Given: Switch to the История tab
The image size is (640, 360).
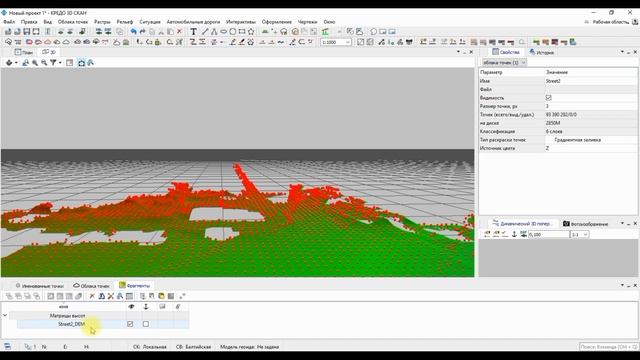Looking at the screenshot, I should pyautogui.click(x=541, y=52).
